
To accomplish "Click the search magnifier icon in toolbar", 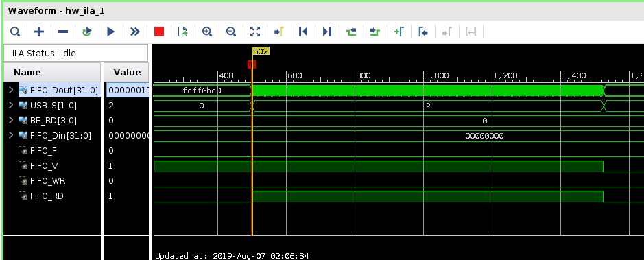I will 15,32.
